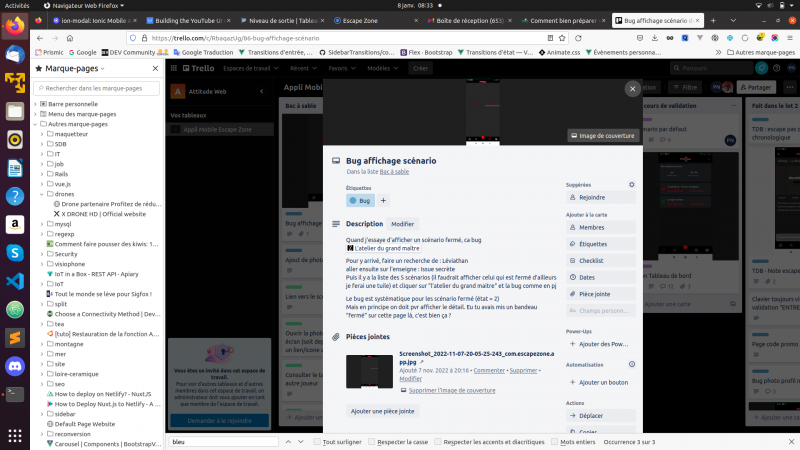Expand the Barre personnelle bookmarks folder

pyautogui.click(x=37, y=104)
